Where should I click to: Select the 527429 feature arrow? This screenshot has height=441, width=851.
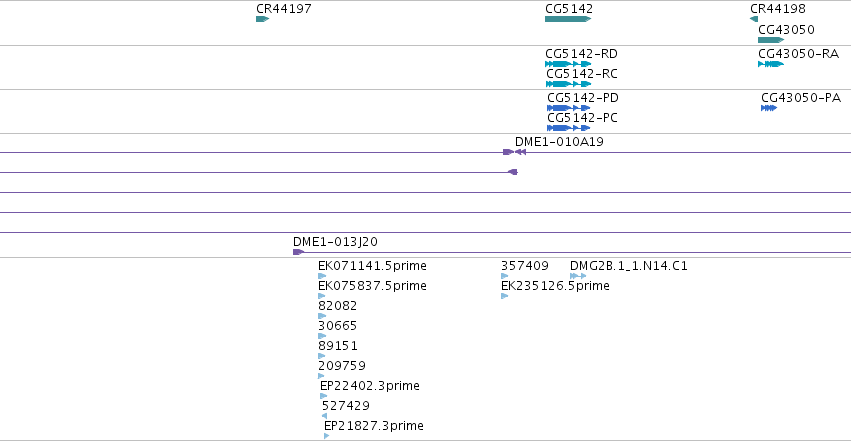tap(325, 416)
